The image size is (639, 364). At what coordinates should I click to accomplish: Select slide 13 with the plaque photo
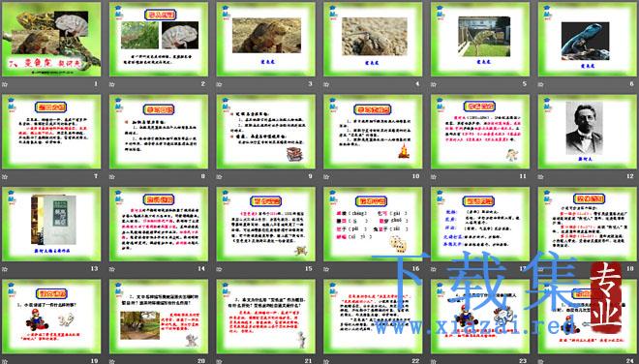tap(51, 225)
